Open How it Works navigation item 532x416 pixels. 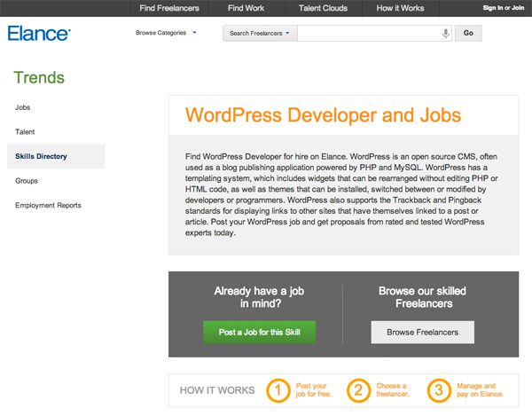click(401, 8)
